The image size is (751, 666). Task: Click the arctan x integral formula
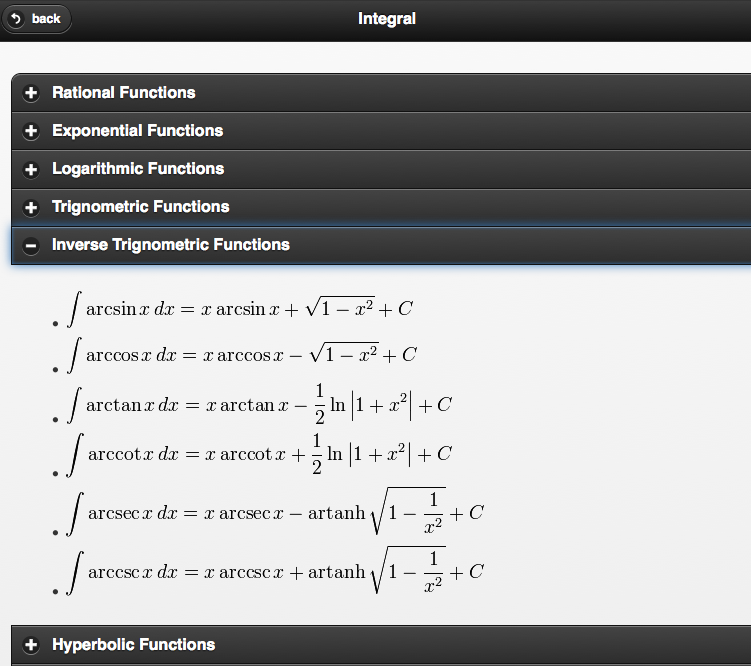pyautogui.click(x=260, y=404)
